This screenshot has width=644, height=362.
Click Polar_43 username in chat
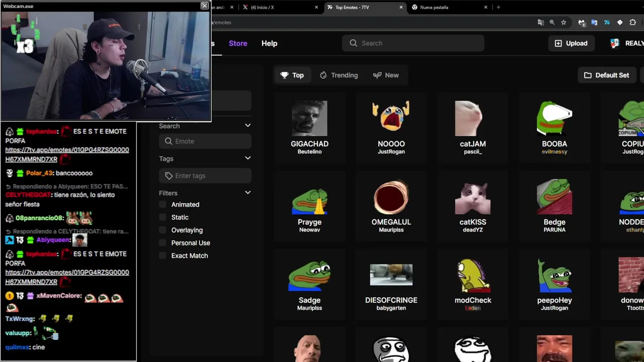(x=39, y=173)
